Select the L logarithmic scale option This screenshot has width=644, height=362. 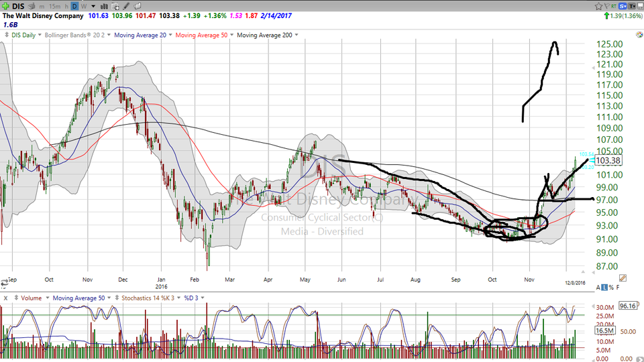(x=604, y=288)
